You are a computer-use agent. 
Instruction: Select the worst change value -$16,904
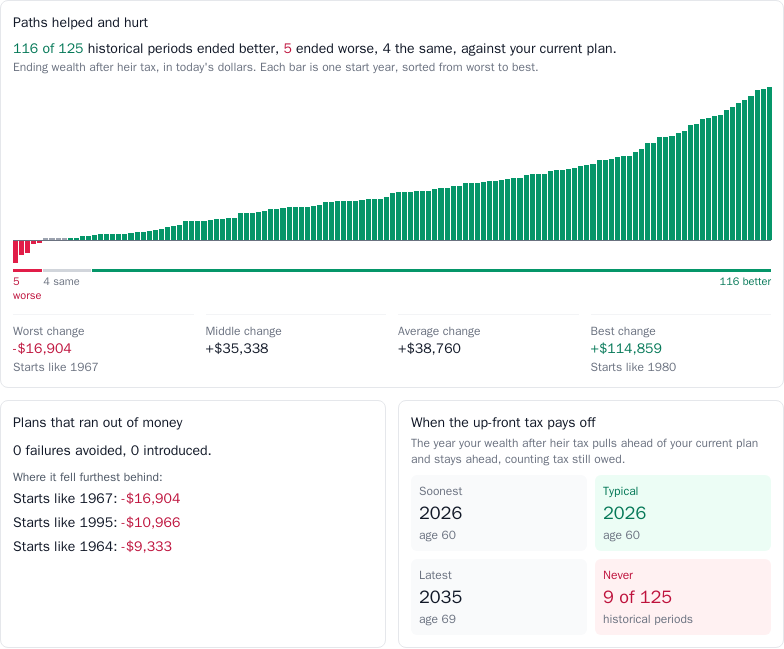pyautogui.click(x=42, y=348)
